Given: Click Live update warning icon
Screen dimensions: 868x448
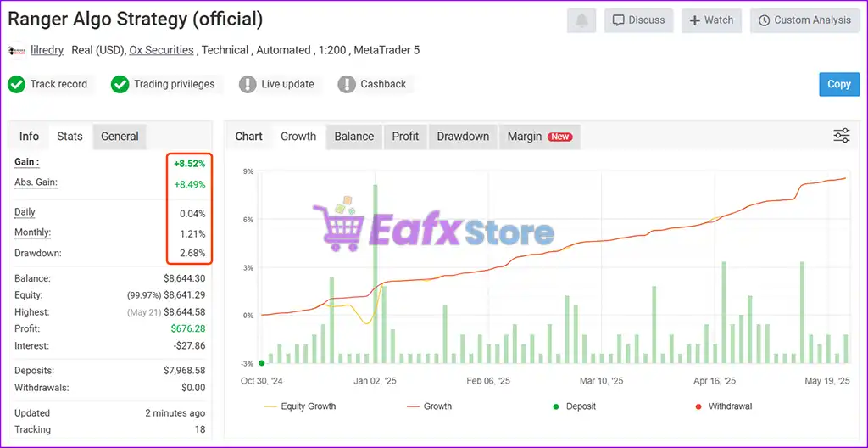Looking at the screenshot, I should [248, 85].
